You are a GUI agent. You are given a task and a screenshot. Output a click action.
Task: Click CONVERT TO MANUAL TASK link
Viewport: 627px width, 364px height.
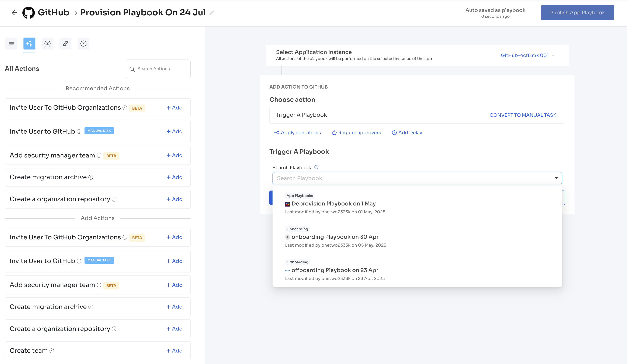pyautogui.click(x=523, y=115)
